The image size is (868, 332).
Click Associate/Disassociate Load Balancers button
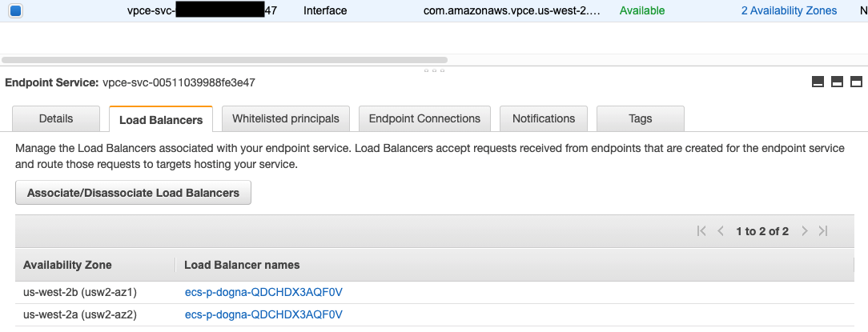click(x=134, y=193)
